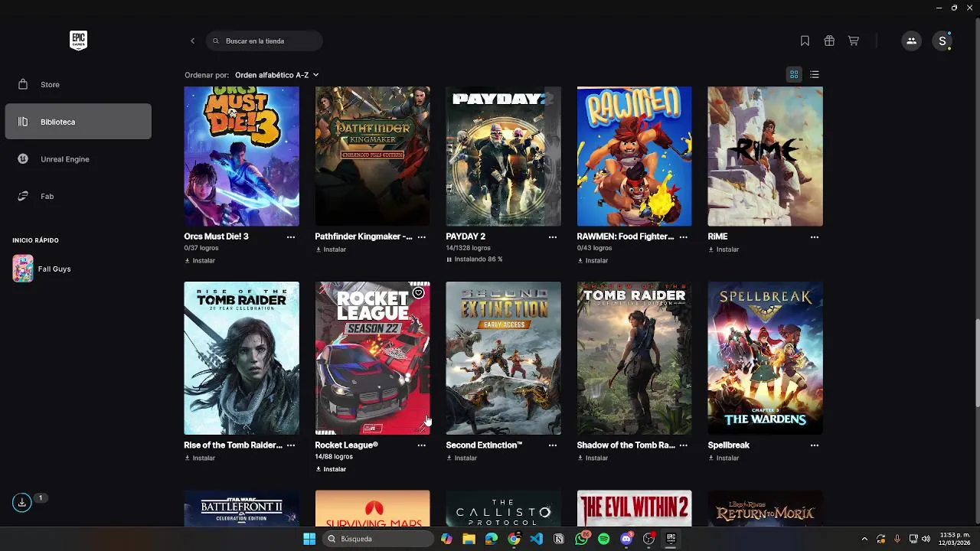
Task: Open Pathfinder Kingmaker options menu
Action: pos(422,237)
